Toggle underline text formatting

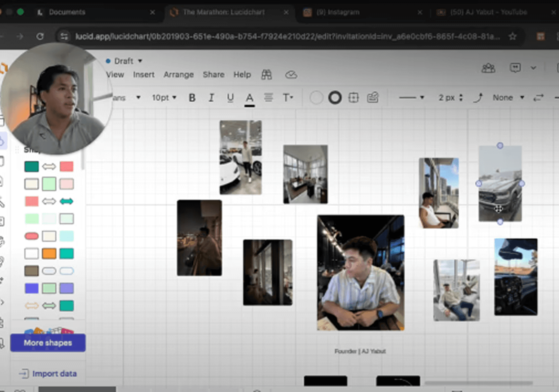[230, 98]
